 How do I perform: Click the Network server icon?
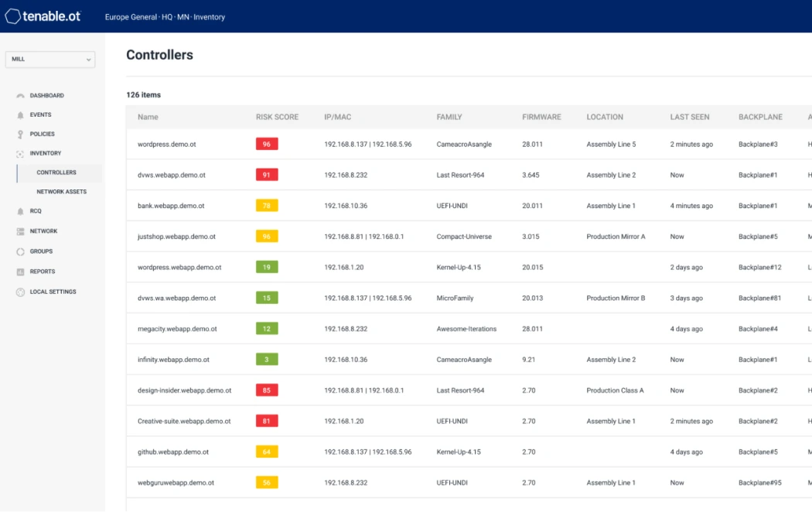point(20,231)
